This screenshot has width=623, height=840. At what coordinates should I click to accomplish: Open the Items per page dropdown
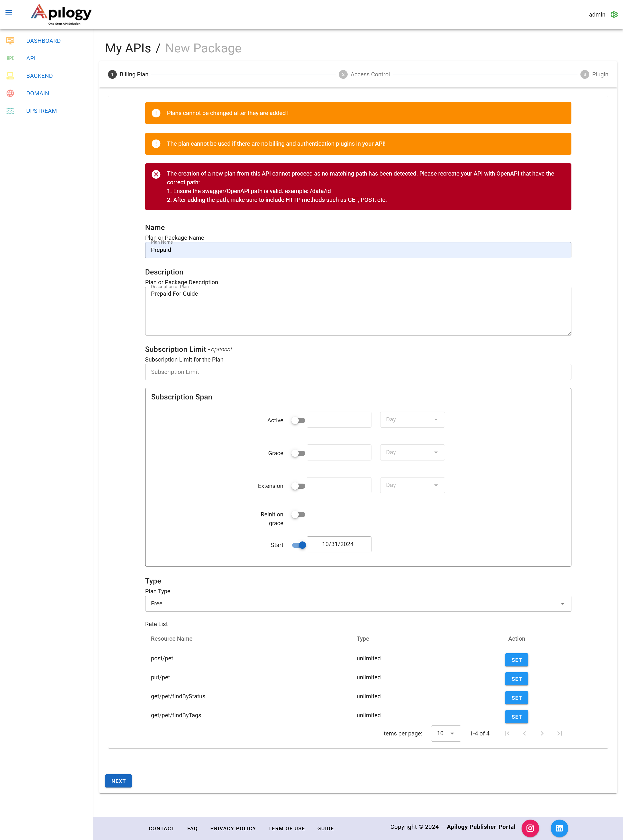coord(445,733)
